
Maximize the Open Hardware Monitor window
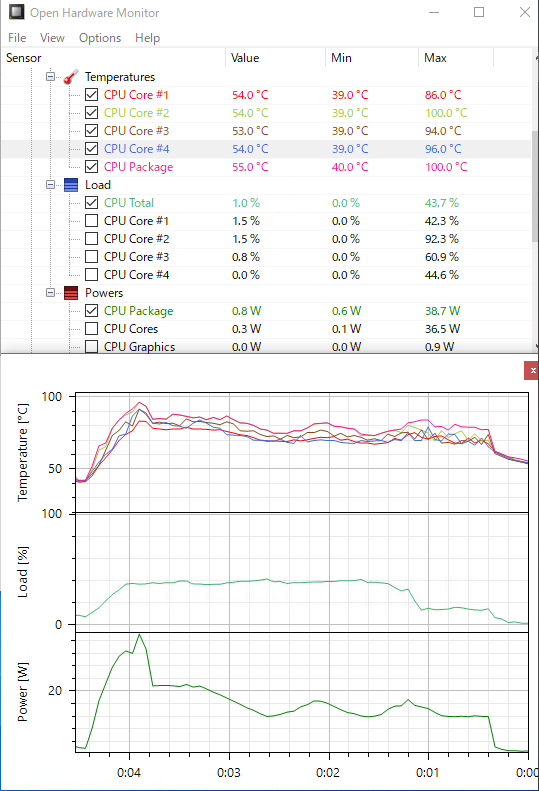[x=479, y=12]
